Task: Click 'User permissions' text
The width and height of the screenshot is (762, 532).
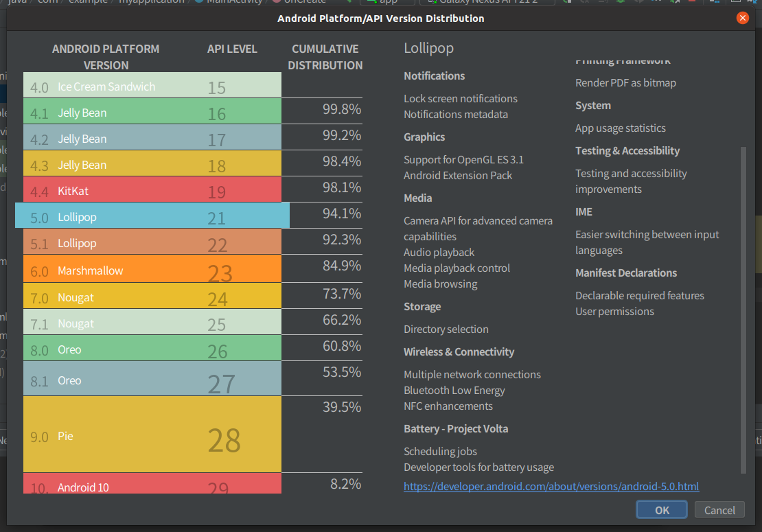Action: [x=614, y=312]
